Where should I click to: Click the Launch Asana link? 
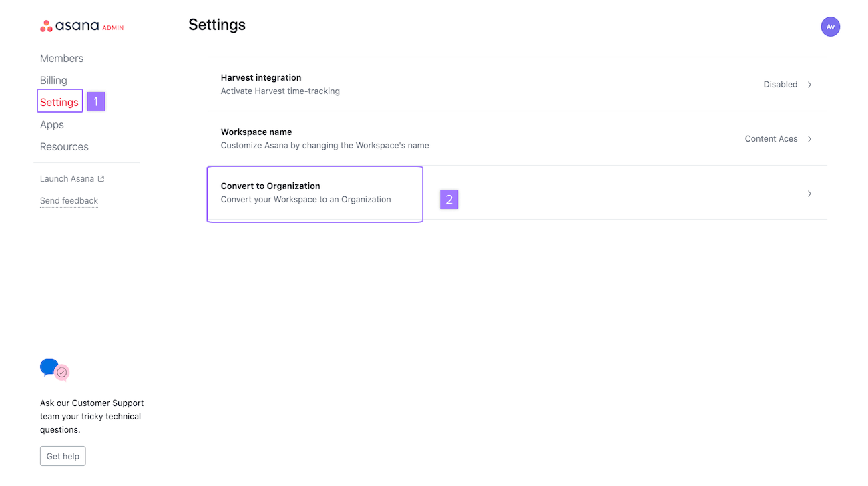point(67,179)
